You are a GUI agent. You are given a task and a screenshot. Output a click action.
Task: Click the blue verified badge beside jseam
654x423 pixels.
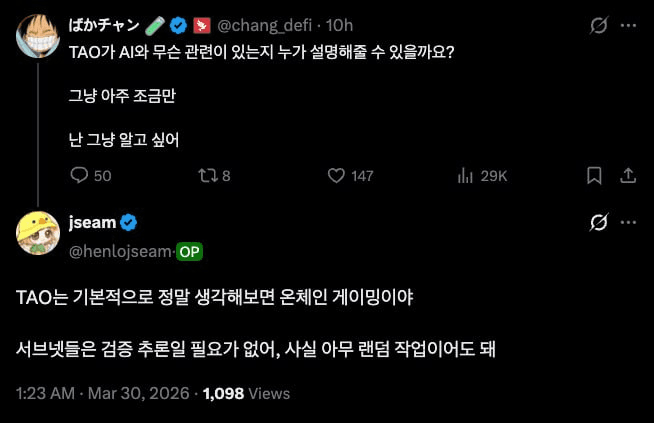click(x=129, y=222)
